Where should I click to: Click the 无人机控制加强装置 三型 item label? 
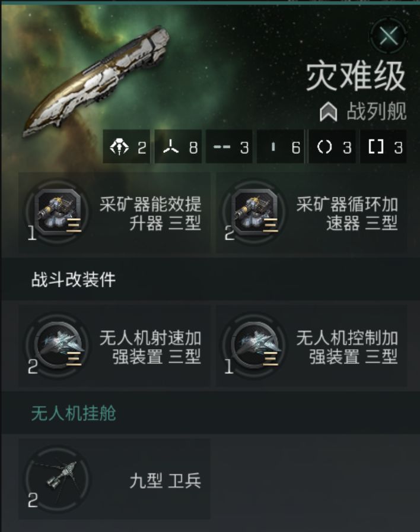point(347,347)
